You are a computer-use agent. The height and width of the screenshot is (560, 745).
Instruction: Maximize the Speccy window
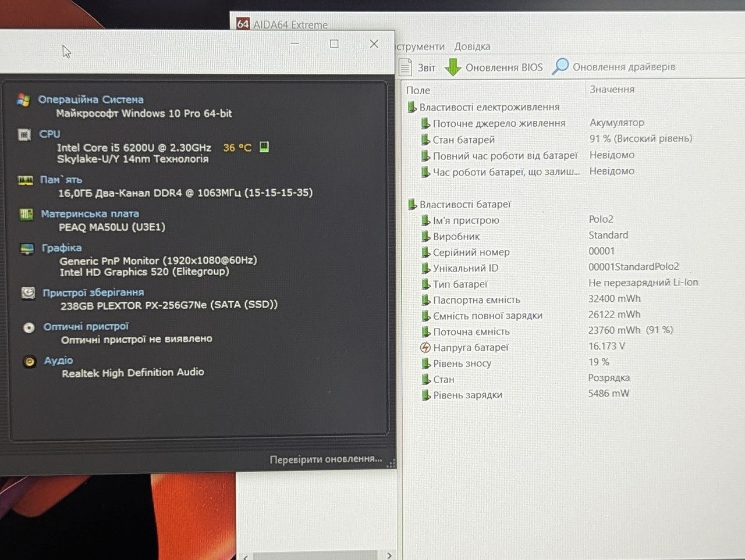(x=334, y=44)
